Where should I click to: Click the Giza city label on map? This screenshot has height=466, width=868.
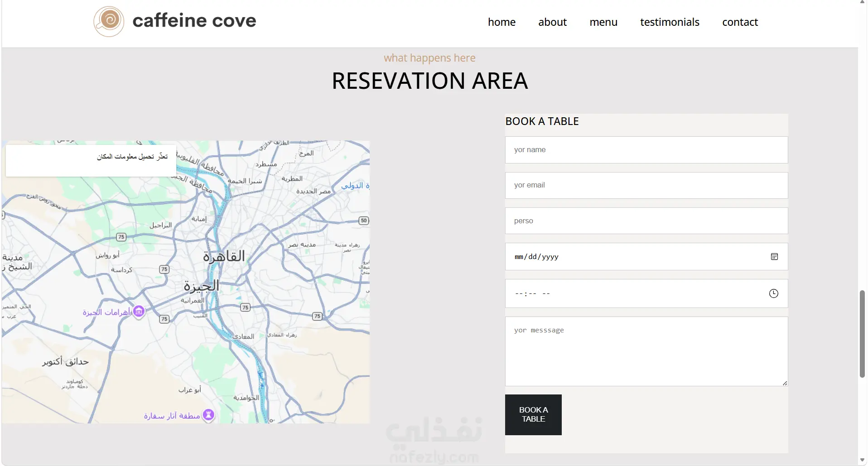pyautogui.click(x=201, y=286)
